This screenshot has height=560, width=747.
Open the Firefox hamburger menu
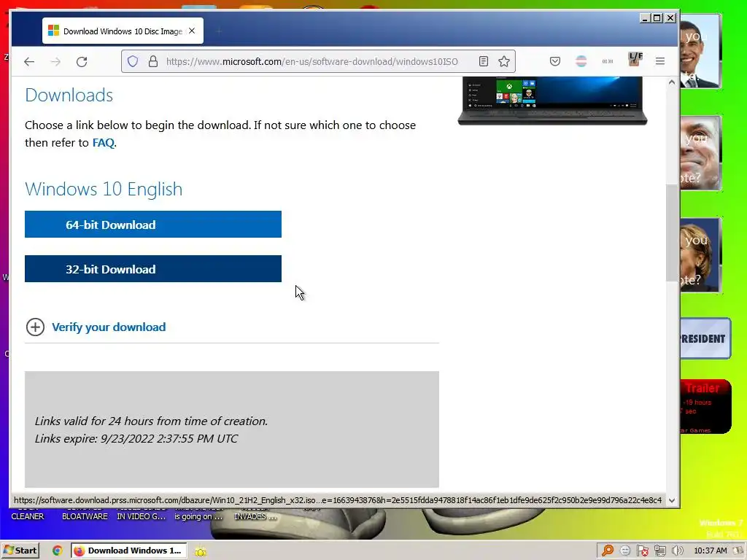coord(659,61)
